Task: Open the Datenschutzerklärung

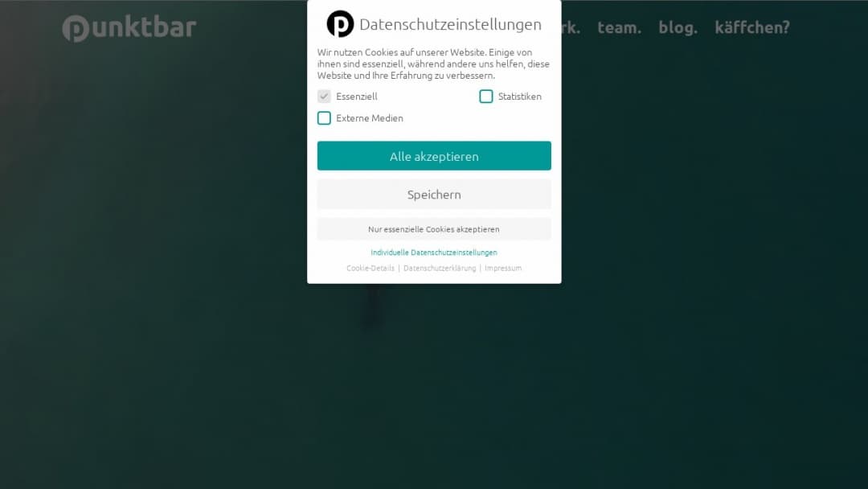Action: pos(440,268)
